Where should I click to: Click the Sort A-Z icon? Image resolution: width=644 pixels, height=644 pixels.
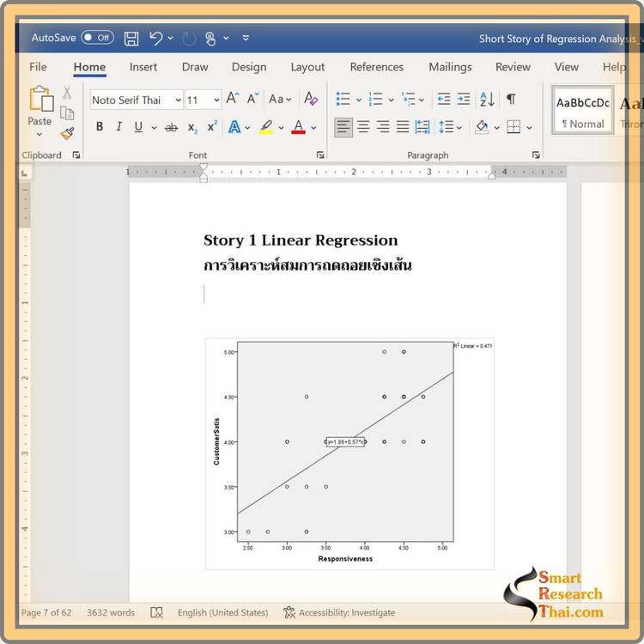[487, 99]
